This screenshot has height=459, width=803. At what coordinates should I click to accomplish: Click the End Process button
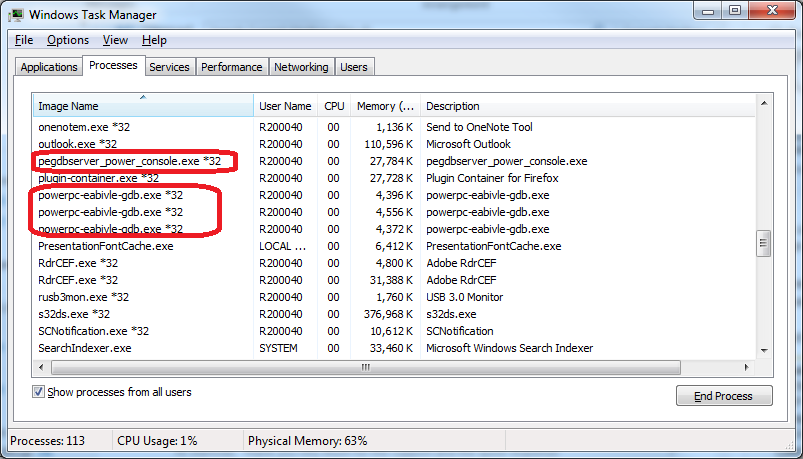(x=724, y=396)
